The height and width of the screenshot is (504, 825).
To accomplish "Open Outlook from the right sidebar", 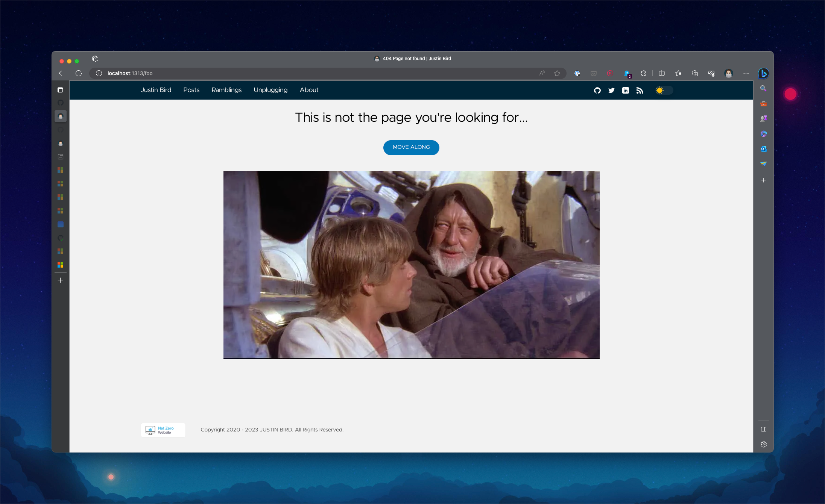I will pyautogui.click(x=764, y=149).
